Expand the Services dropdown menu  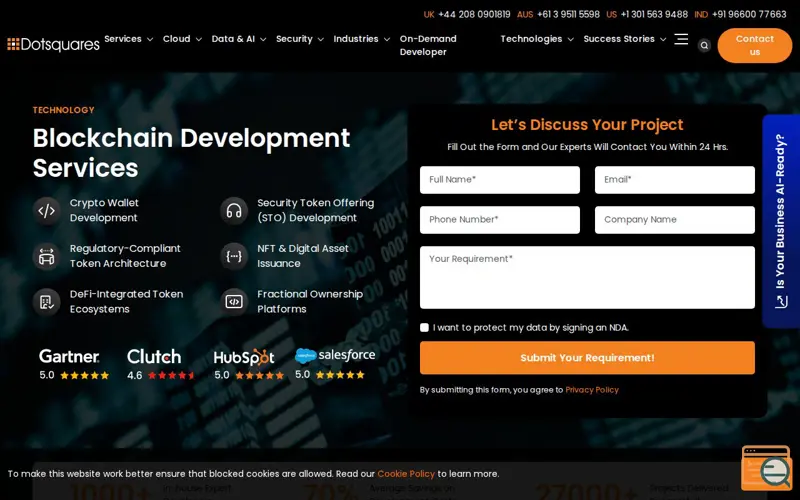128,39
